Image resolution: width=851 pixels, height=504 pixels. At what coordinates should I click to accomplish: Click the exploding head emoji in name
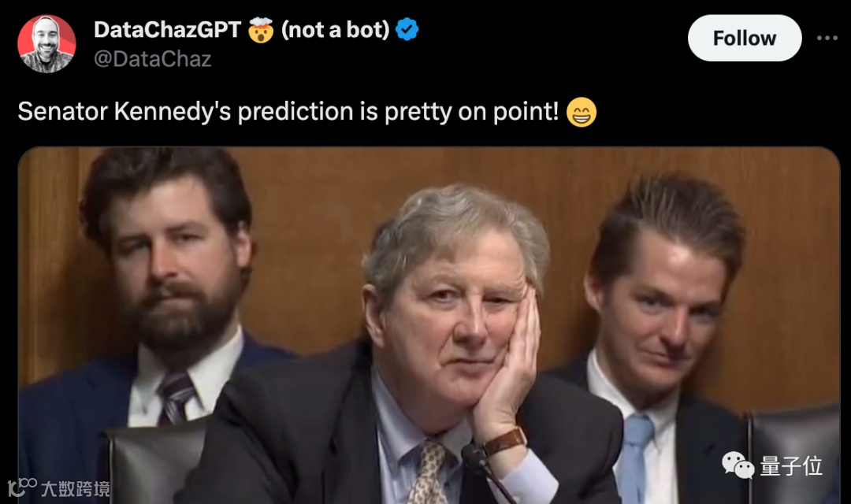click(x=261, y=30)
